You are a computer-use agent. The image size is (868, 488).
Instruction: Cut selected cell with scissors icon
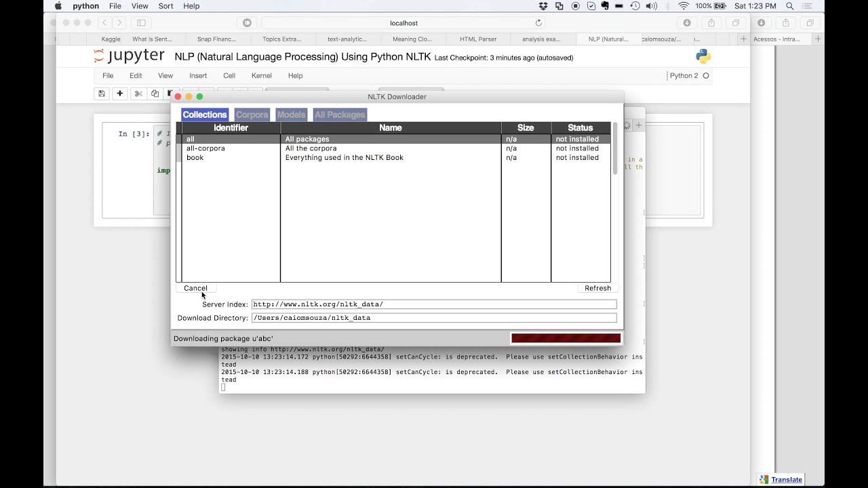point(138,94)
